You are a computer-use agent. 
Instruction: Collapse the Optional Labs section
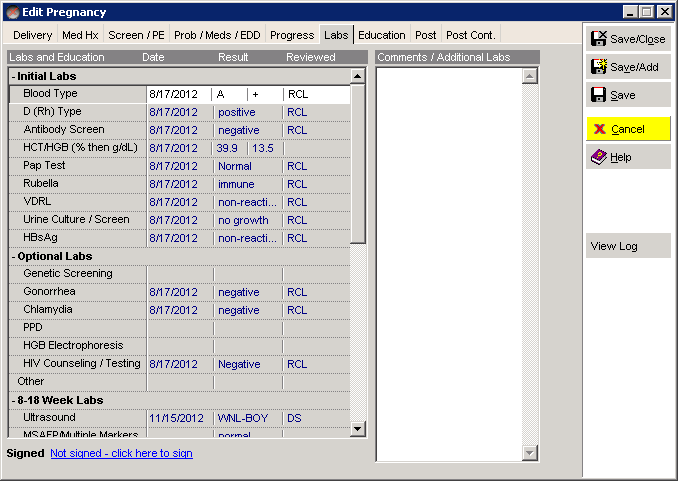point(13,256)
